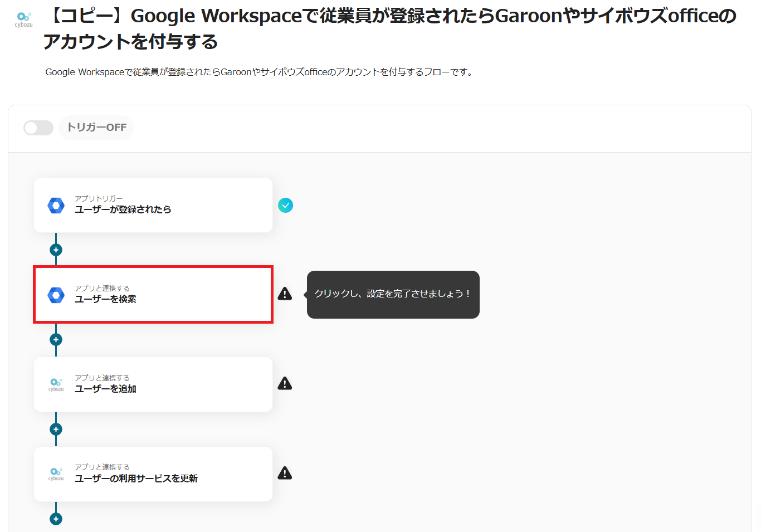Open the ユーザーの利用サービスを更新 step card
761x532 pixels.
point(153,474)
